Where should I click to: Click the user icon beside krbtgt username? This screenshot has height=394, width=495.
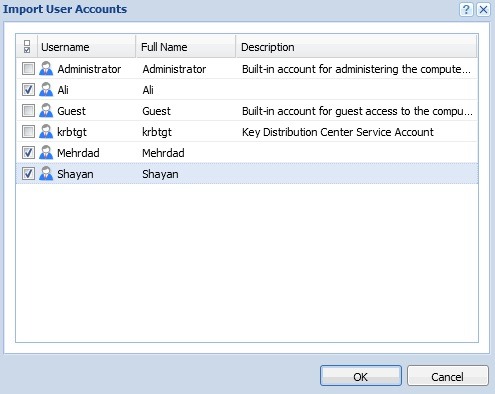click(46, 132)
